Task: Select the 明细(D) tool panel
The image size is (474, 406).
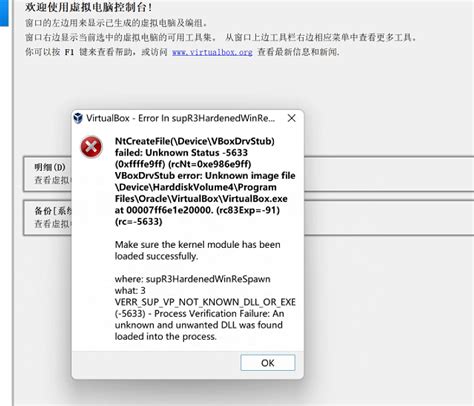Action: 47,174
